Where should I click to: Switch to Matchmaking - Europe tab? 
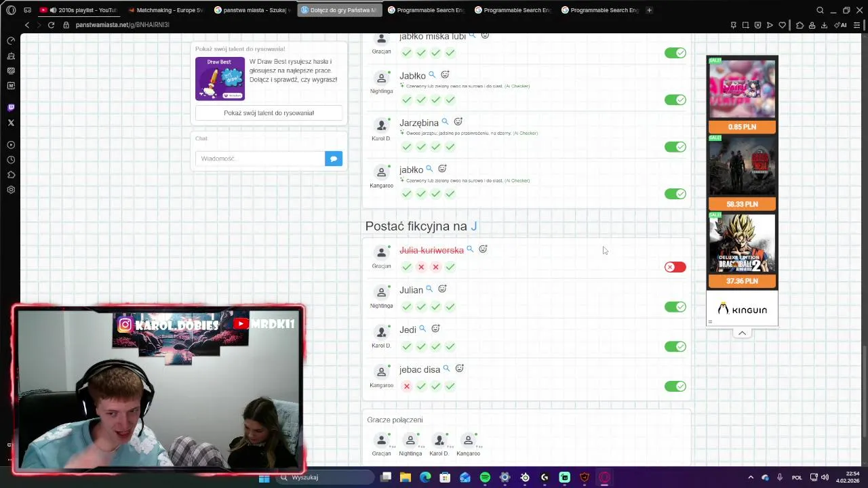166,10
